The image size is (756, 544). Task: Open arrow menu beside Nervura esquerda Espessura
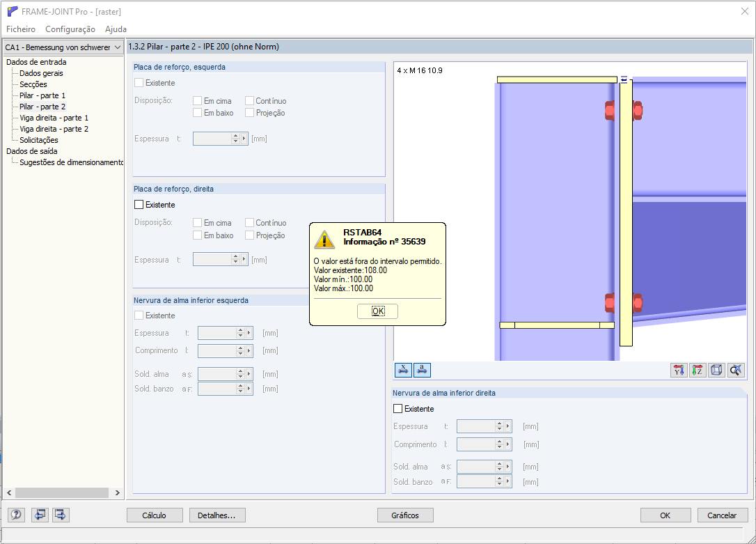[249, 333]
